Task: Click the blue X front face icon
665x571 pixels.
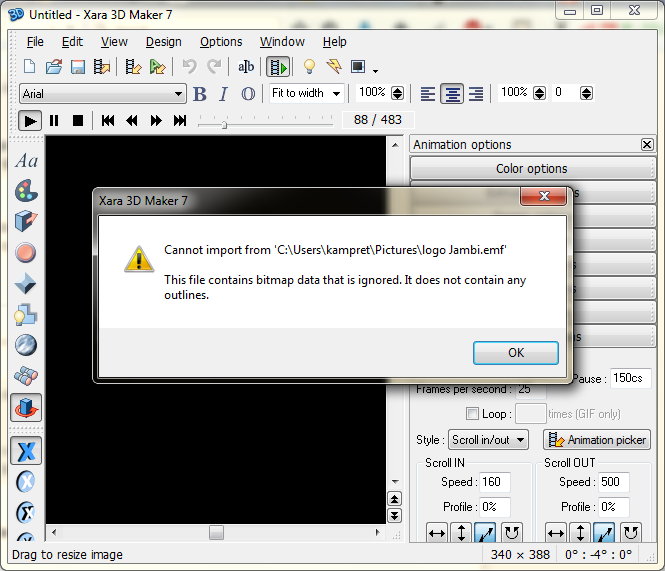Action: coord(26,451)
